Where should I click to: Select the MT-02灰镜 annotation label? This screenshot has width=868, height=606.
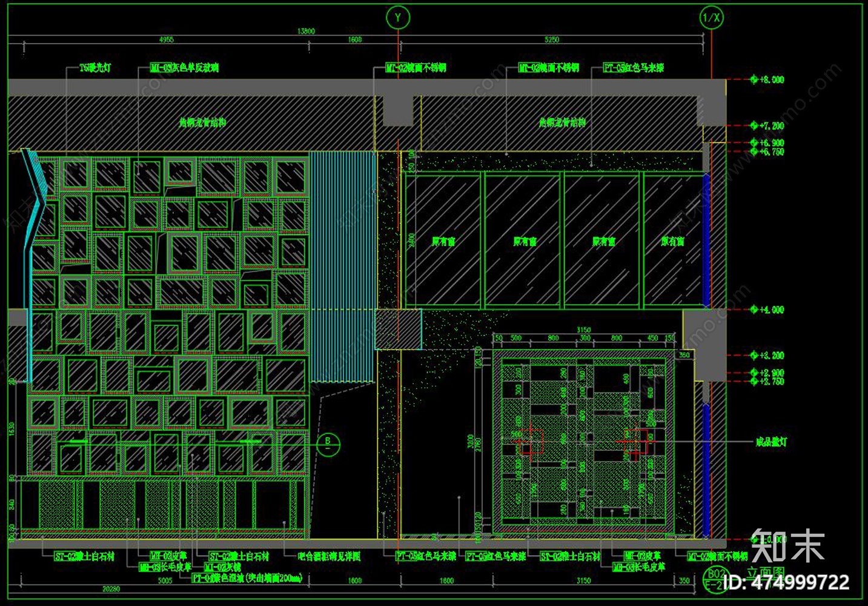pyautogui.click(x=222, y=567)
